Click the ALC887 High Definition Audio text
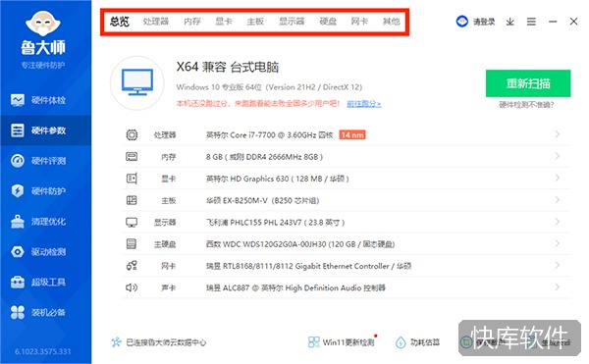Viewport: 589px width, 364px height. (x=295, y=287)
